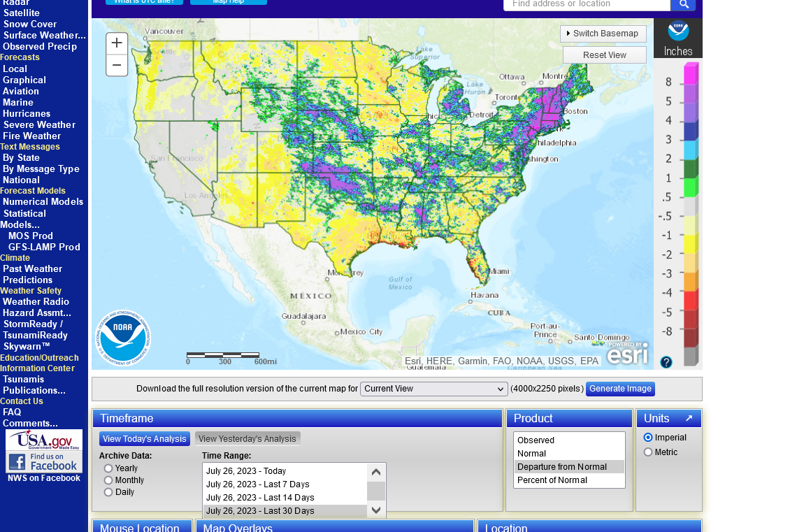
Task: Click the esri logo on the map
Action: click(627, 354)
